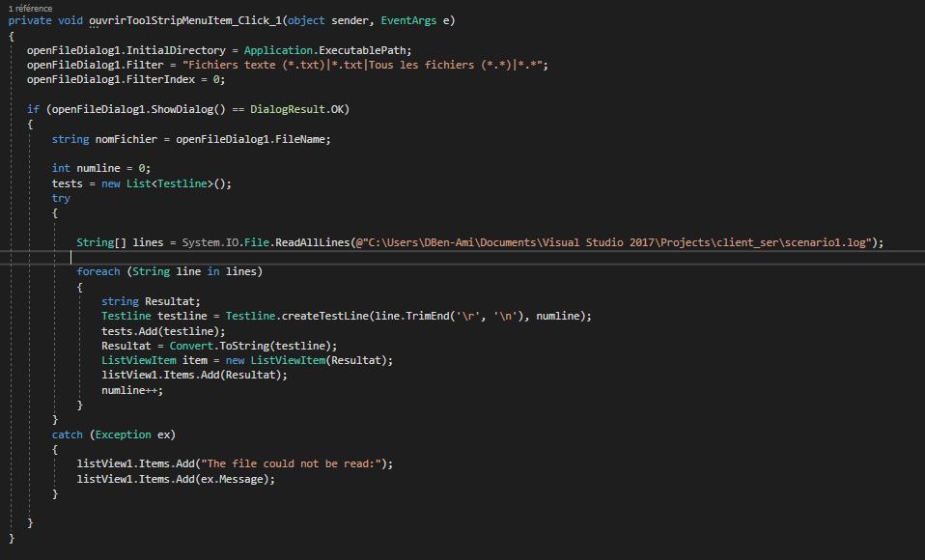Click the nomFichier variable declaration
Image resolution: width=925 pixels, height=560 pixels.
coord(126,139)
